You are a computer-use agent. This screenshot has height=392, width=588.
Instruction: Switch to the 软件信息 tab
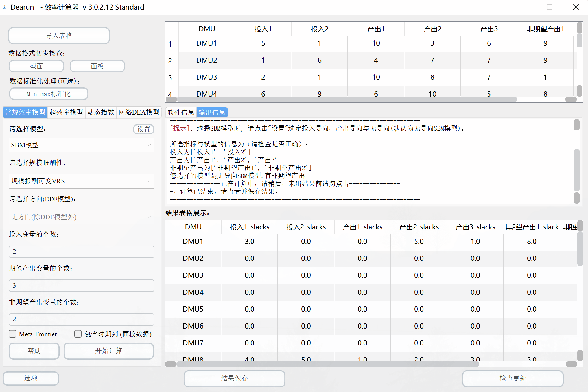tap(181, 113)
